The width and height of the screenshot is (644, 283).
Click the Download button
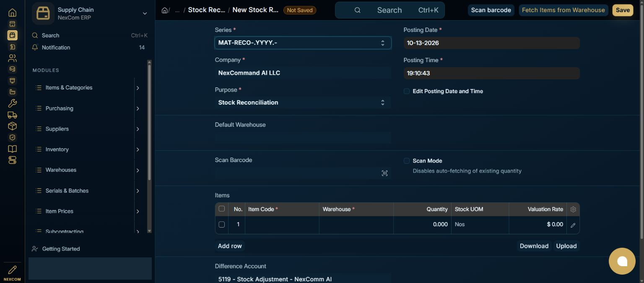(534, 246)
